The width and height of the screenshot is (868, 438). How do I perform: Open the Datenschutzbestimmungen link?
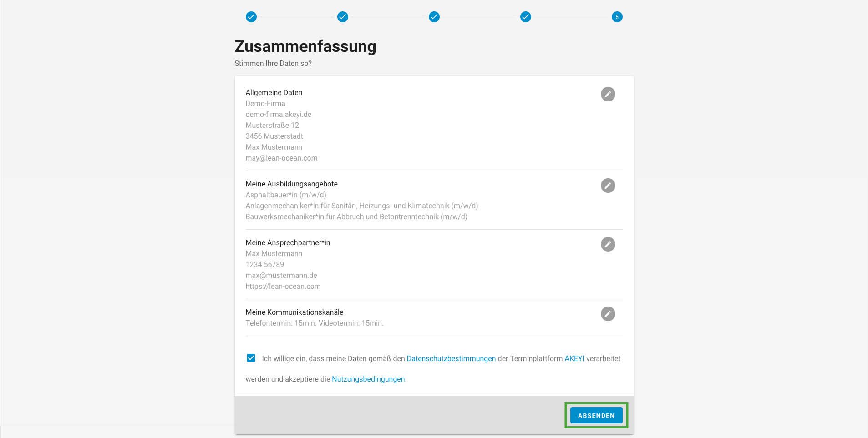point(451,358)
